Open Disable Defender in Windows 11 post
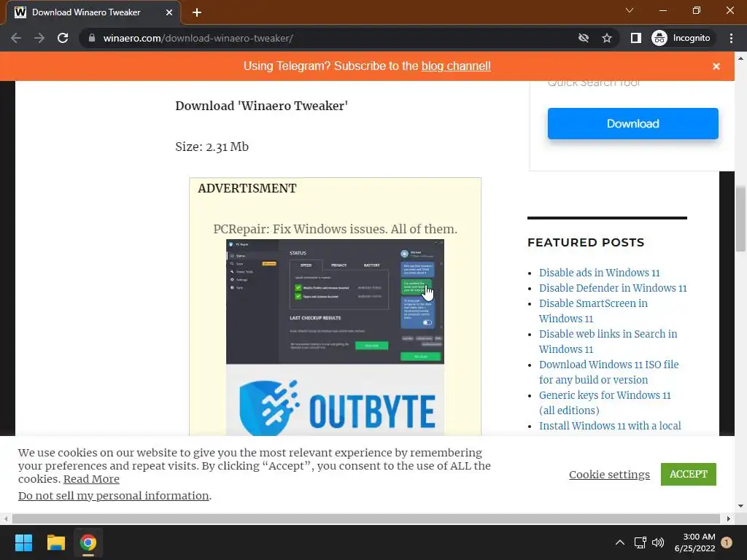Image resolution: width=747 pixels, height=560 pixels. tap(613, 288)
